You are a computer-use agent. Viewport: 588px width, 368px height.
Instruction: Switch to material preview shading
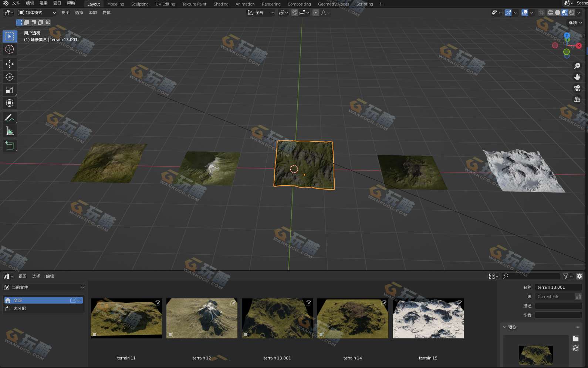tap(565, 13)
